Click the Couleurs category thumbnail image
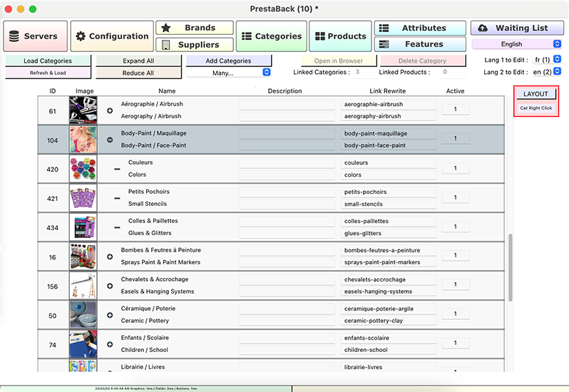Screen dimensions: 569x392 pos(83,169)
